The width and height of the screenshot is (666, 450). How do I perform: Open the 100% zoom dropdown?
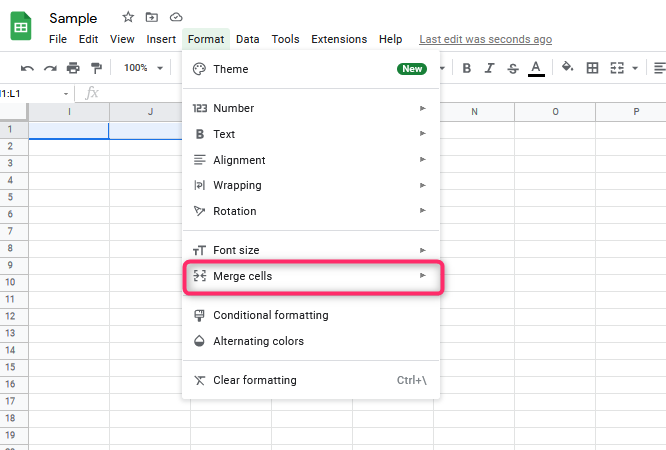tap(143, 68)
